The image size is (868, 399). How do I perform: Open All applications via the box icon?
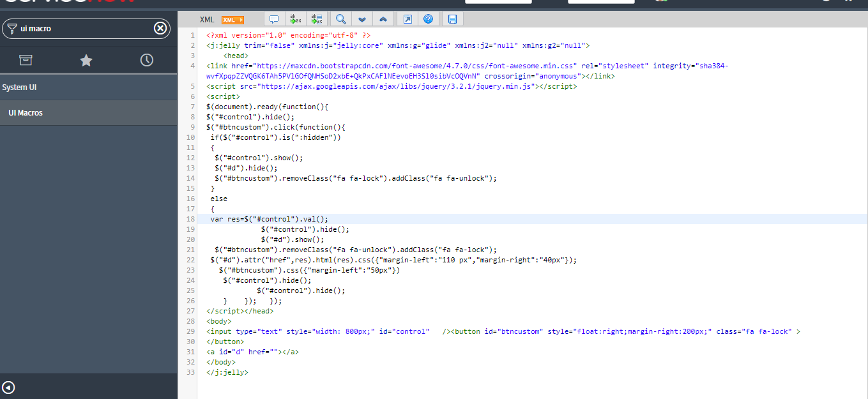tap(26, 59)
